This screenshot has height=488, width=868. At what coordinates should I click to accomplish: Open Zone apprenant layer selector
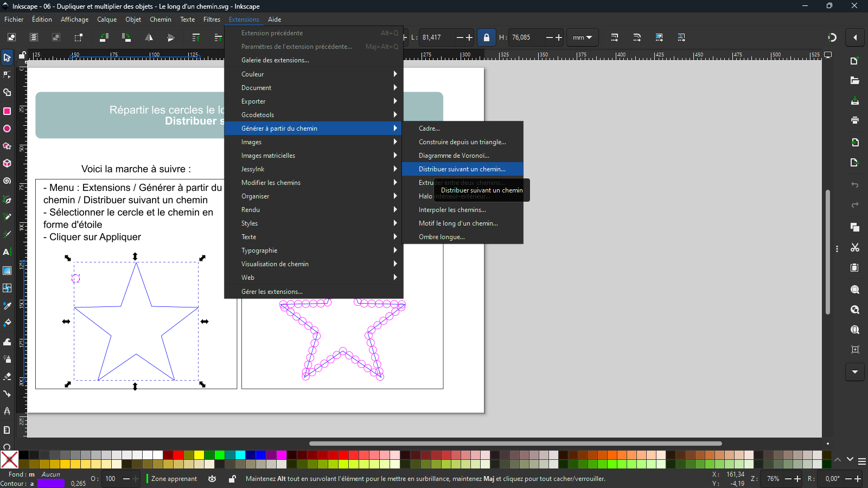pos(173,479)
